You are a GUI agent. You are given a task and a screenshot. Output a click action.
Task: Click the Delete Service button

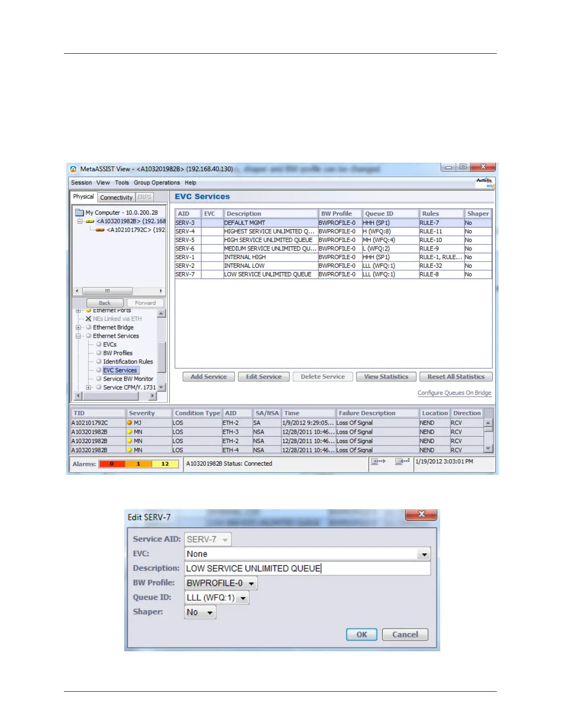tap(323, 377)
